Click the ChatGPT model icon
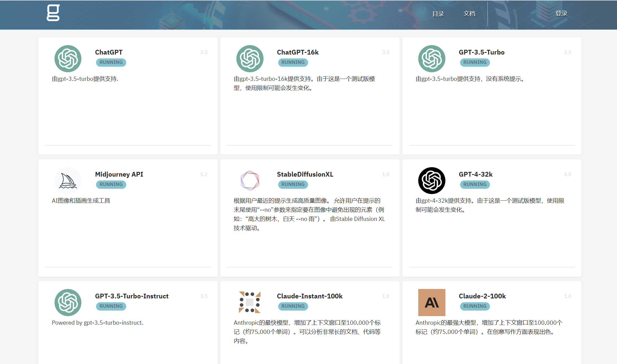The width and height of the screenshot is (617, 364). 68,59
